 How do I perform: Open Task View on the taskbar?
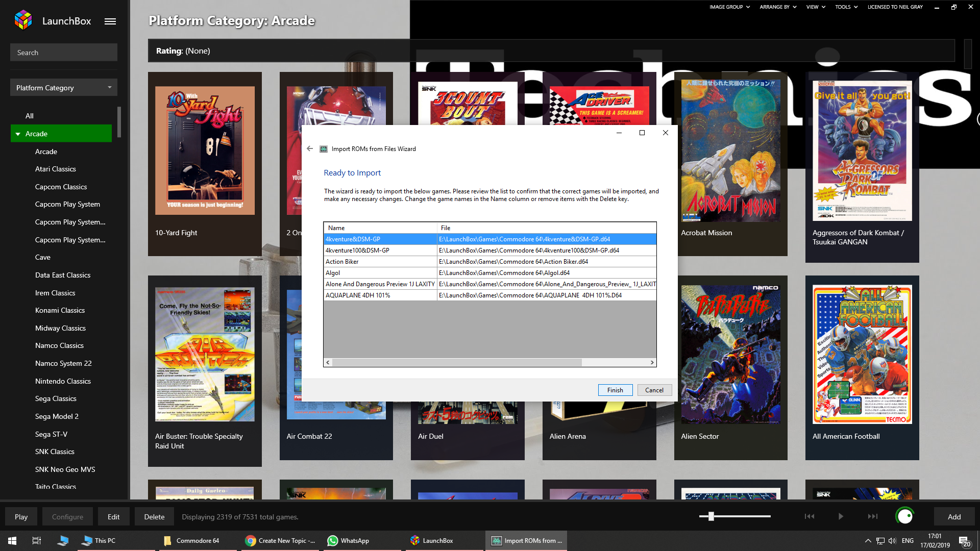pos(37,541)
